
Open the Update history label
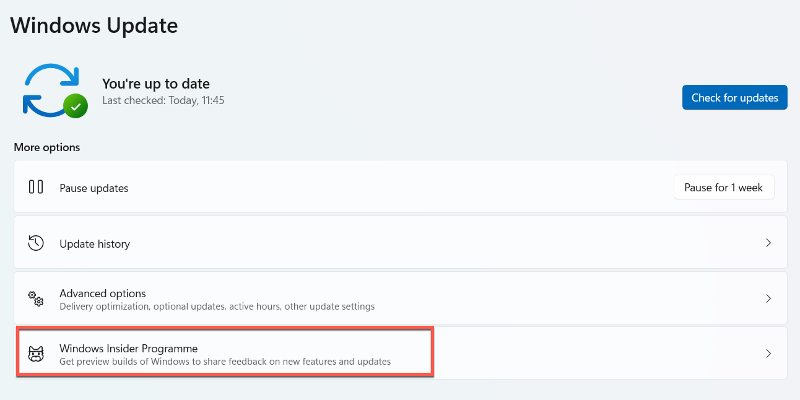[95, 244]
